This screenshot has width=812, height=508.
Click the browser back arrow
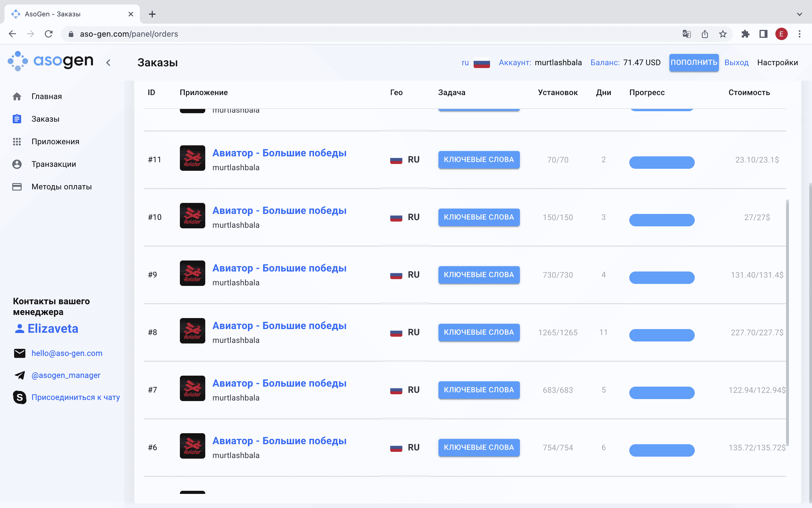[x=12, y=34]
